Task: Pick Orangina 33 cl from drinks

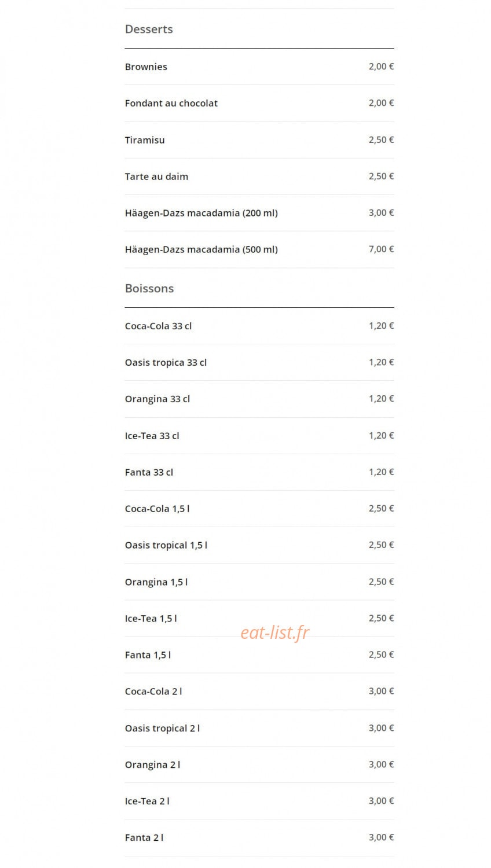Action: (x=259, y=399)
